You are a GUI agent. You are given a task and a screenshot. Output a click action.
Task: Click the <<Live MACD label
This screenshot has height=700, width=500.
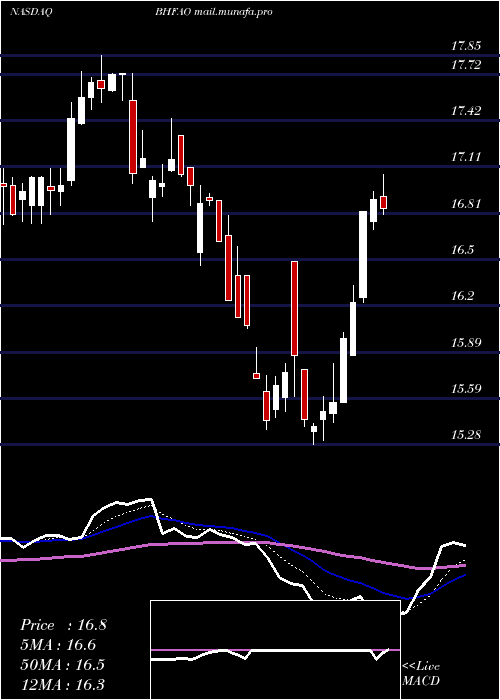tap(421, 674)
